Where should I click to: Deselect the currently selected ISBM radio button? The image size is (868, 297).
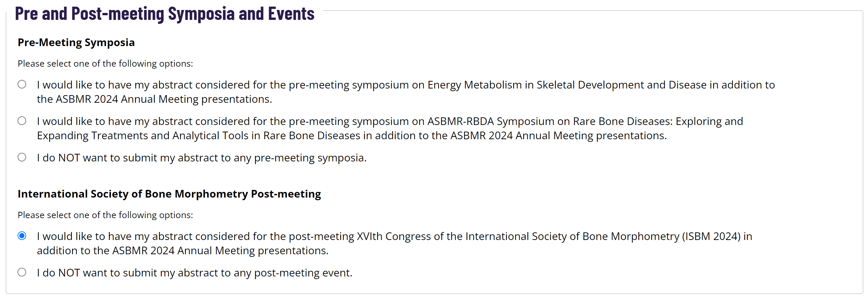point(22,236)
